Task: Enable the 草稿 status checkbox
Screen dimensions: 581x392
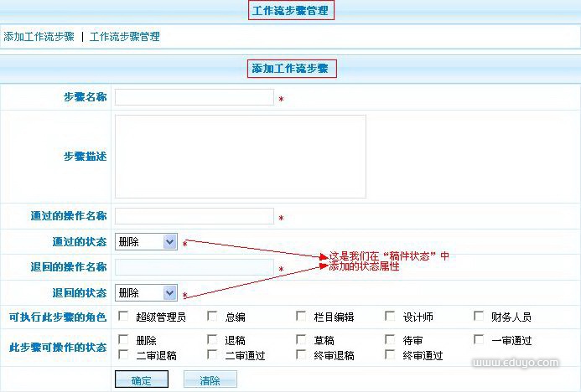Action: [301, 340]
